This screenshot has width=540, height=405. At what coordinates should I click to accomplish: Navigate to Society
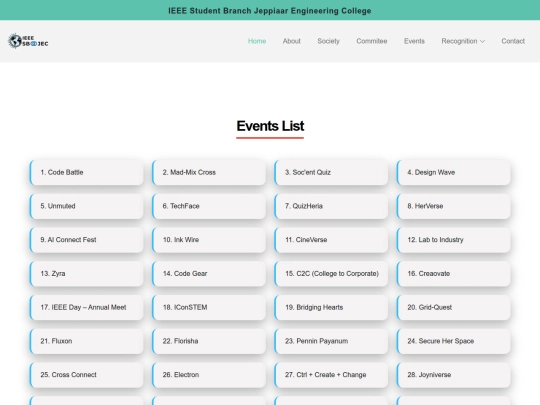(328, 41)
